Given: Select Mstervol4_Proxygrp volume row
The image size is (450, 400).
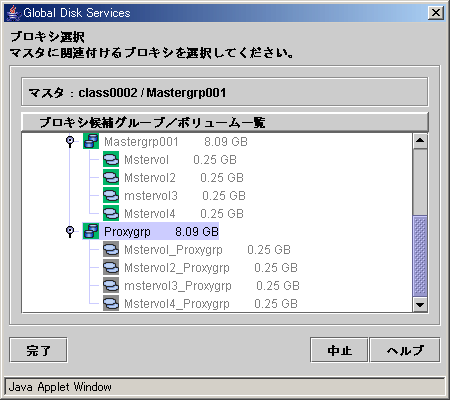Looking at the screenshot, I should [200, 304].
